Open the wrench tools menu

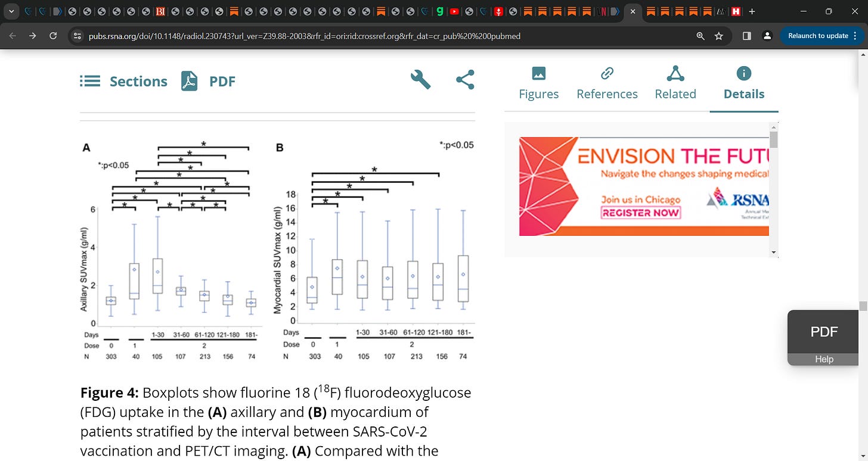(x=420, y=79)
